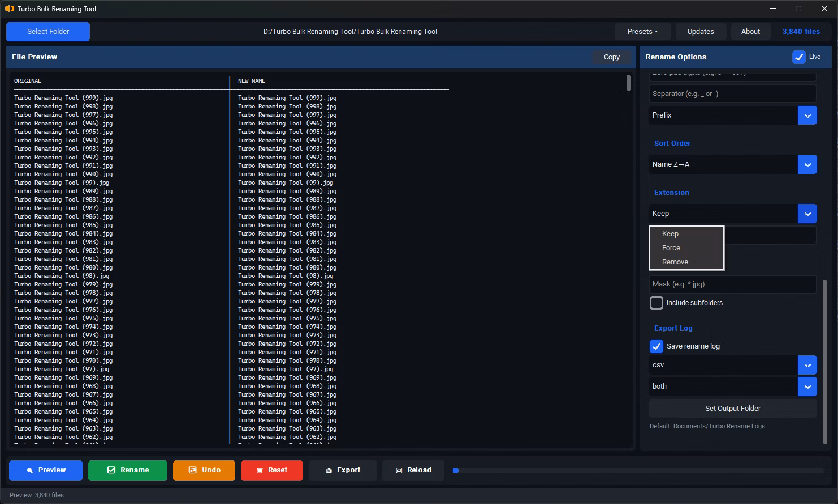838x504 pixels.
Task: Click the progress bar at bottom
Action: (638, 471)
